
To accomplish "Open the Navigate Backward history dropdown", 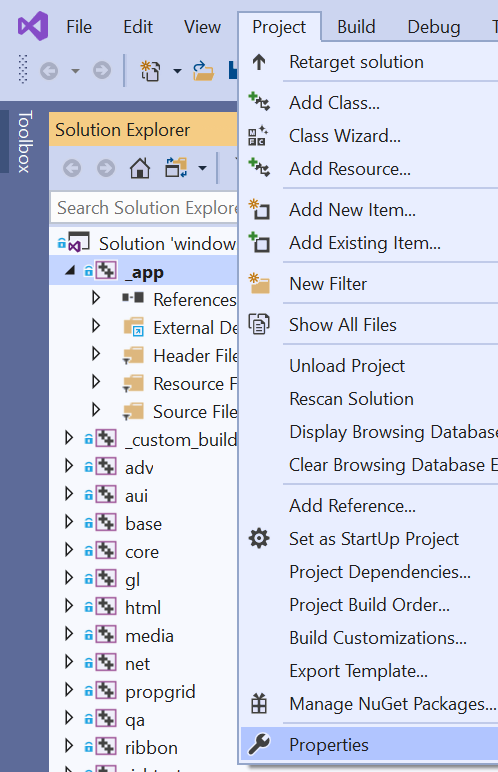I will (x=75, y=71).
